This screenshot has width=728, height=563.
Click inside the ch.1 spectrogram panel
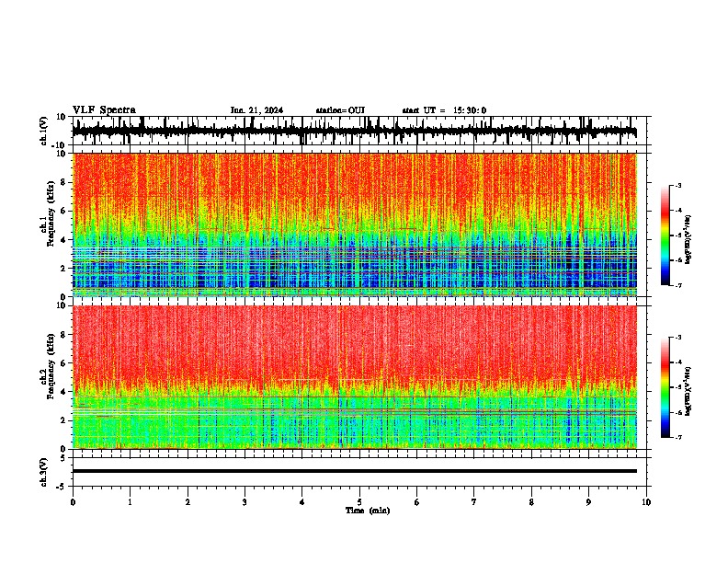point(355,224)
